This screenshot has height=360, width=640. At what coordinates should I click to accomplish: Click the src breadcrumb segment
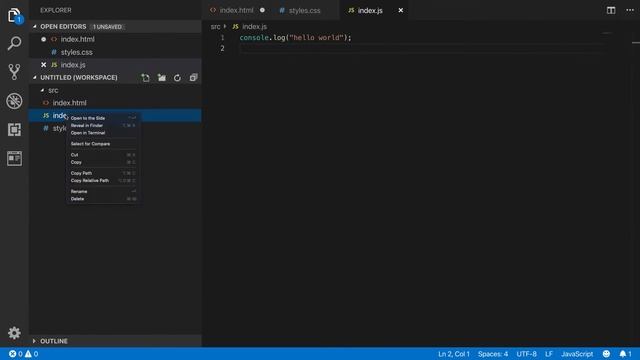(215, 27)
